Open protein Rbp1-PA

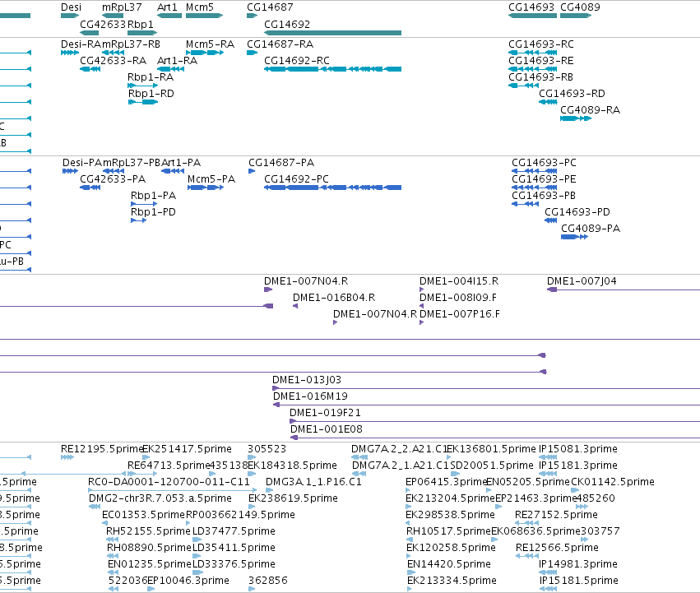(x=144, y=204)
